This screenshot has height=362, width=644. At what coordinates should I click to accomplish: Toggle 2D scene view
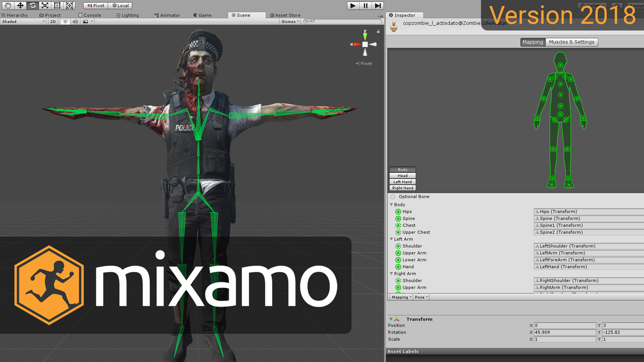[53, 21]
